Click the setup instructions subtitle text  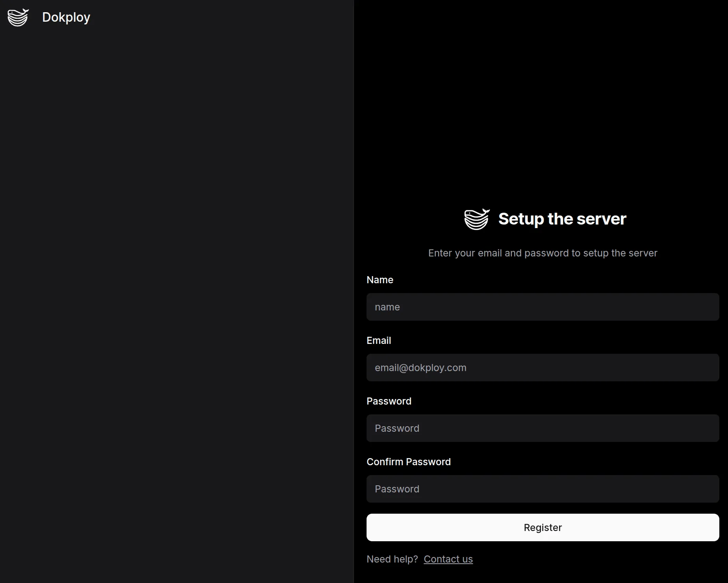click(x=543, y=253)
